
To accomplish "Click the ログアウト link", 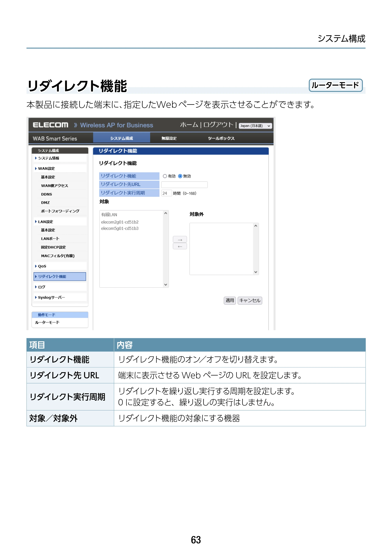I will pos(218,125).
